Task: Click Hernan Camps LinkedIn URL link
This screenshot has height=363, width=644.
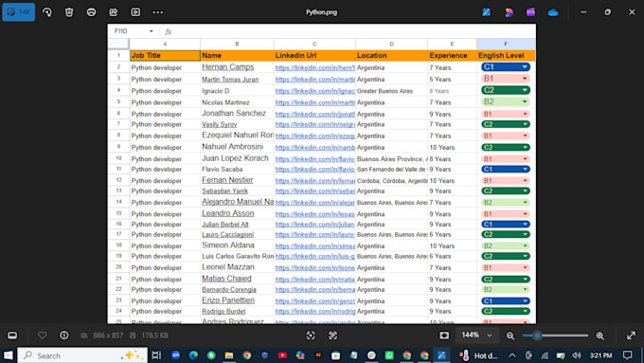Action: (x=315, y=67)
